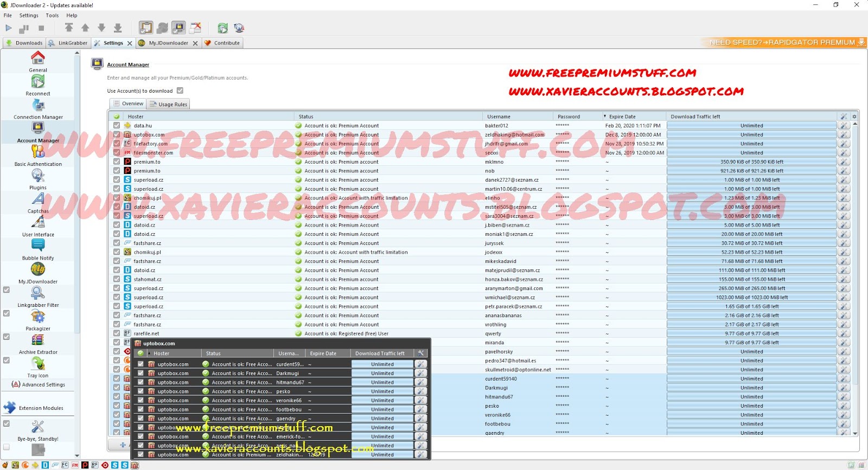Toggle Hoster sort arrow in uptobox popup
Image resolution: width=868 pixels, height=470 pixels.
point(149,353)
